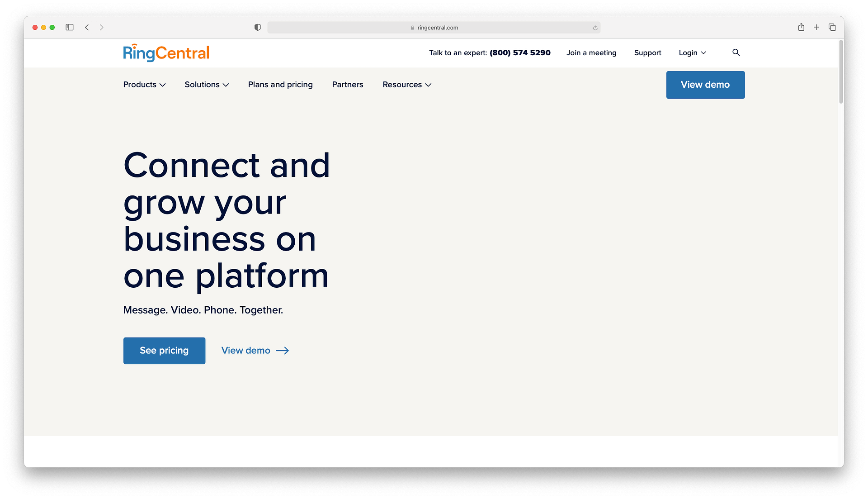The width and height of the screenshot is (868, 499).
Task: Expand the Resources dropdown menu
Action: pos(407,84)
